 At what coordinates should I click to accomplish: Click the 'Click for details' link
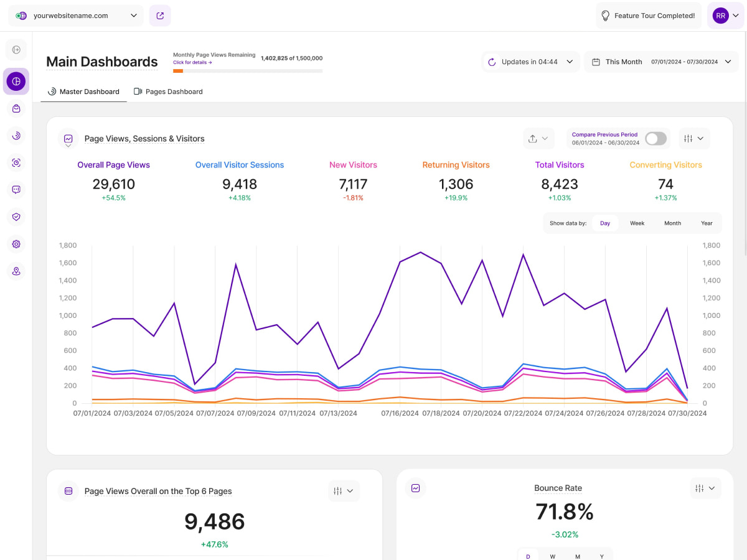pos(192,62)
